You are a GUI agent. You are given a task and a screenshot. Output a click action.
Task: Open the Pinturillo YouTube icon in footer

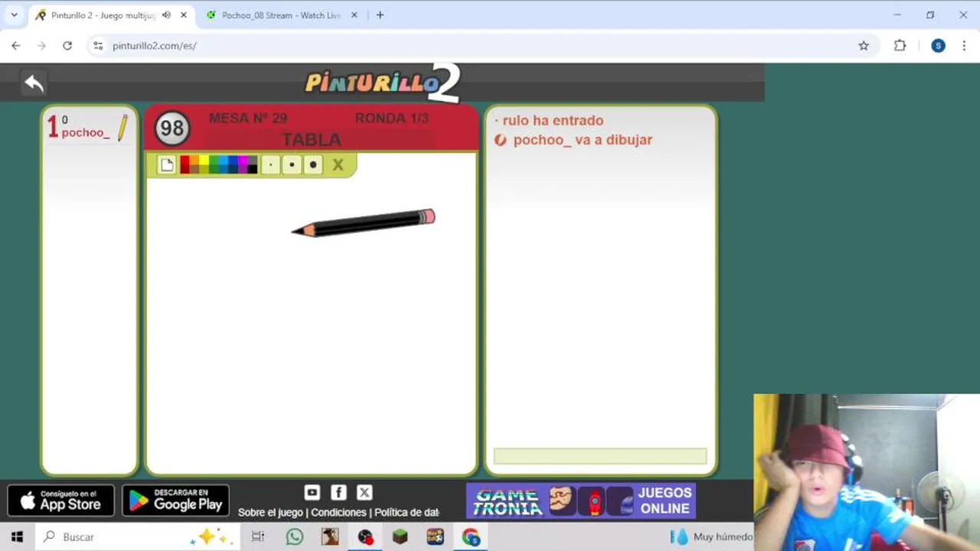point(312,493)
